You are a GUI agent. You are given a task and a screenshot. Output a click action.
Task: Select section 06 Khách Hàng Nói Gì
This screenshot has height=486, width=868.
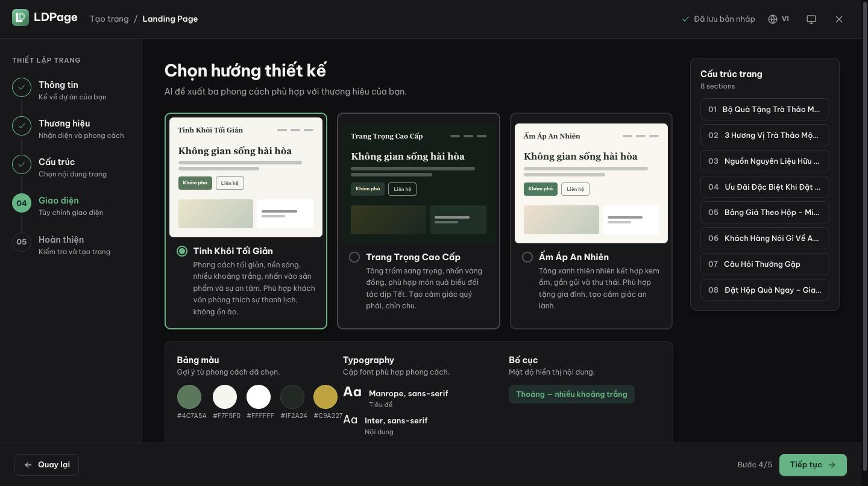point(765,238)
